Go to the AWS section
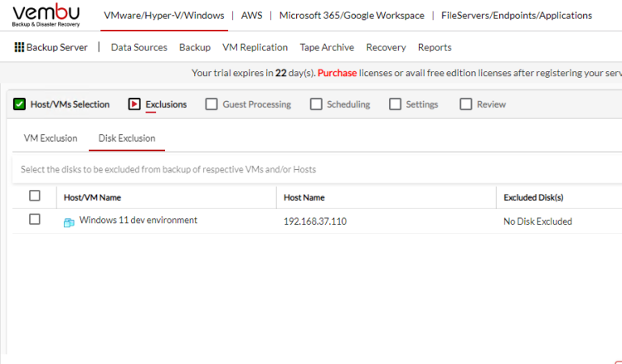 251,15
